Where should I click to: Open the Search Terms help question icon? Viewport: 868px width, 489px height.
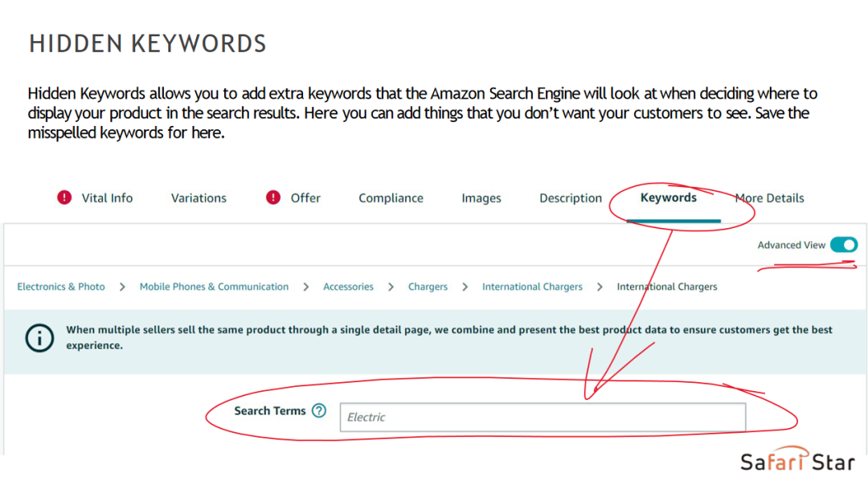point(319,410)
